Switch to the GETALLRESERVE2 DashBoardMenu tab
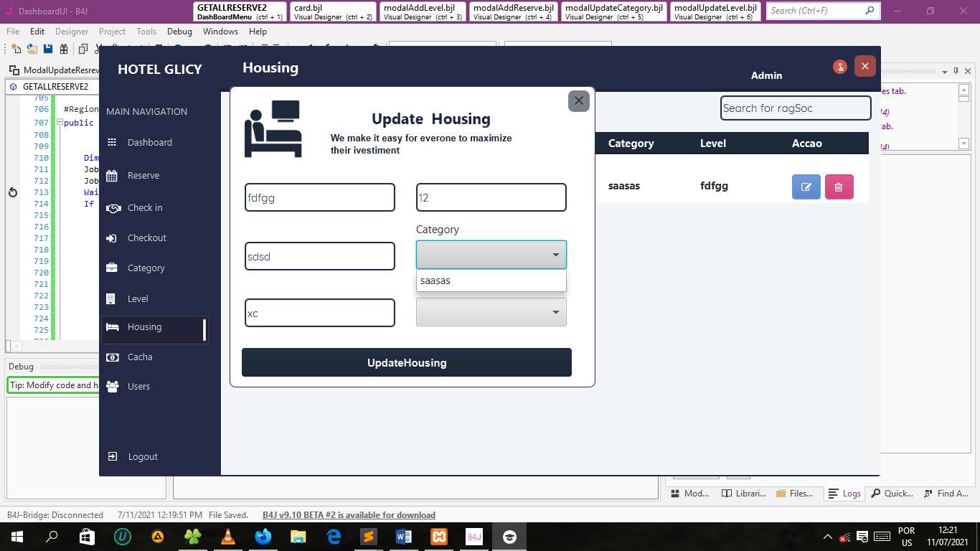This screenshot has width=980, height=551. (240, 11)
